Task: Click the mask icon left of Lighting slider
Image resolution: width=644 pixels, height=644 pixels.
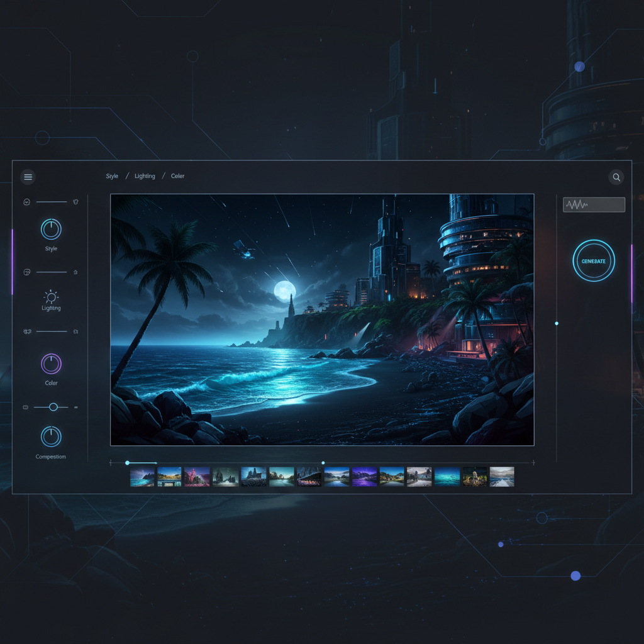Action: click(26, 272)
